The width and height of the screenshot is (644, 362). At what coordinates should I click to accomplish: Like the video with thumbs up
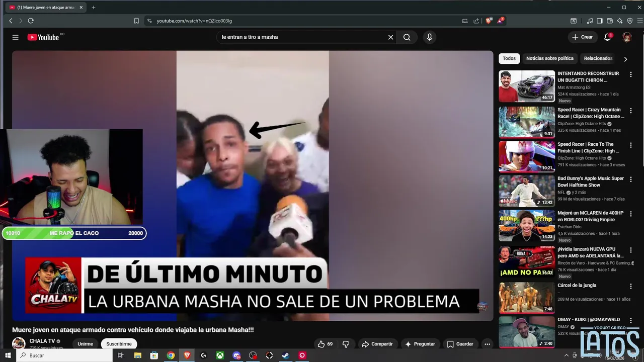coord(325,344)
